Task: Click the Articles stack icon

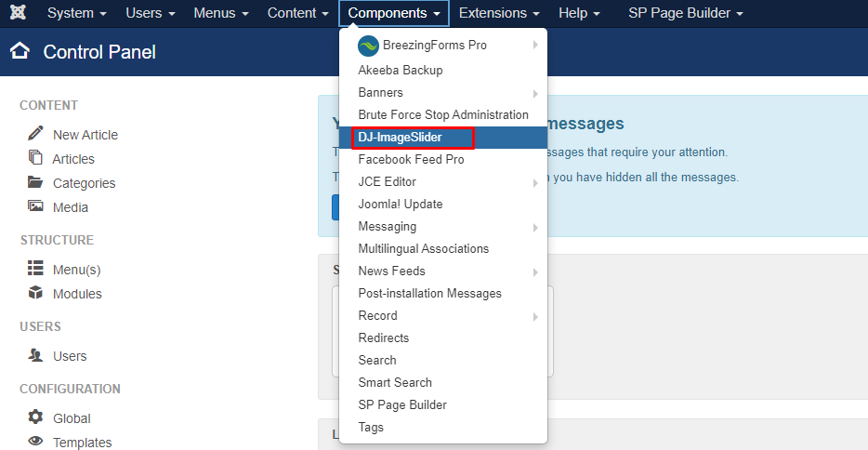Action: click(x=35, y=157)
